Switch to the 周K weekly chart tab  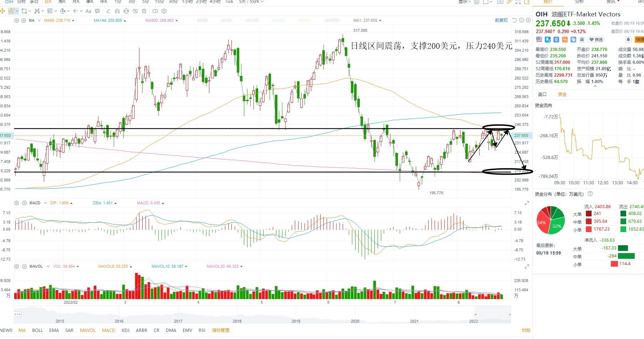[62, 2]
